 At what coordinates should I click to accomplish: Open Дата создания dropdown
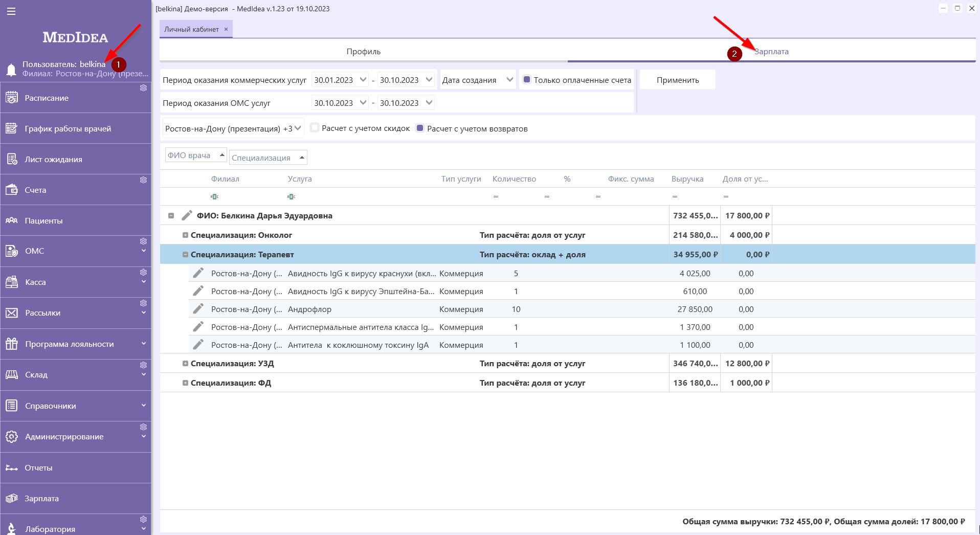[x=509, y=79]
